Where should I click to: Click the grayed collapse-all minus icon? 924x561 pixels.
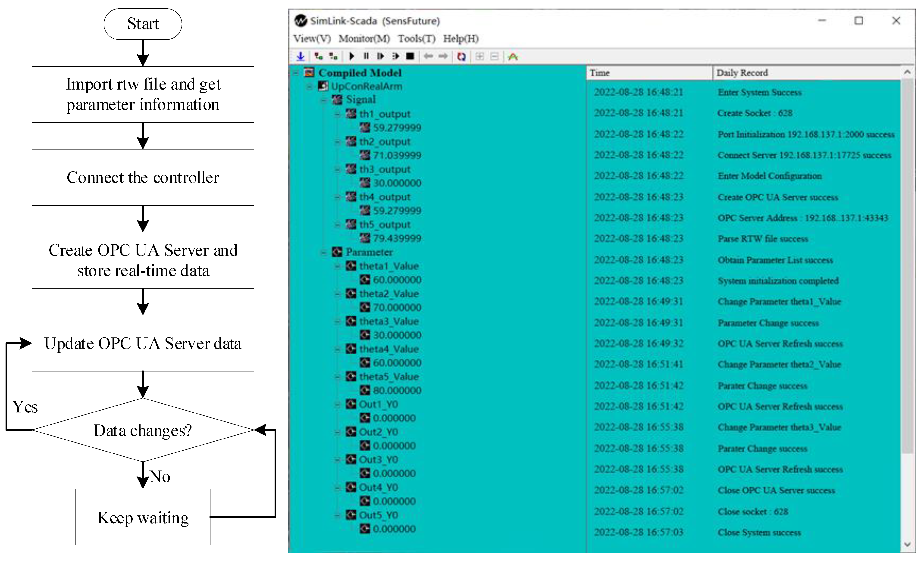pyautogui.click(x=495, y=56)
